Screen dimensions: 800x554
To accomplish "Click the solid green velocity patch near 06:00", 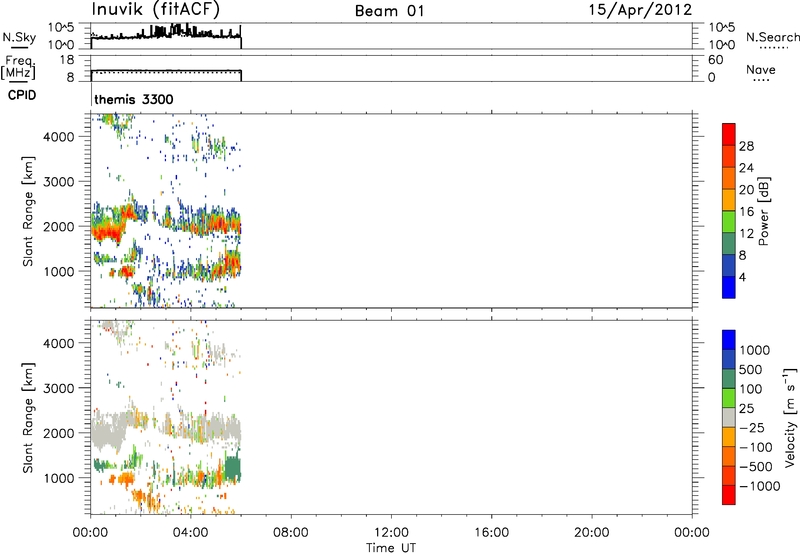I will pyautogui.click(x=233, y=469).
